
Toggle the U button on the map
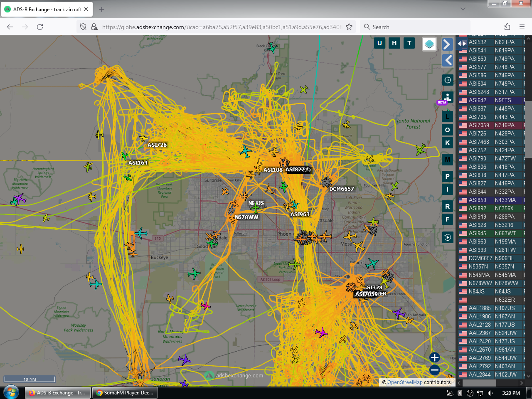(379, 43)
